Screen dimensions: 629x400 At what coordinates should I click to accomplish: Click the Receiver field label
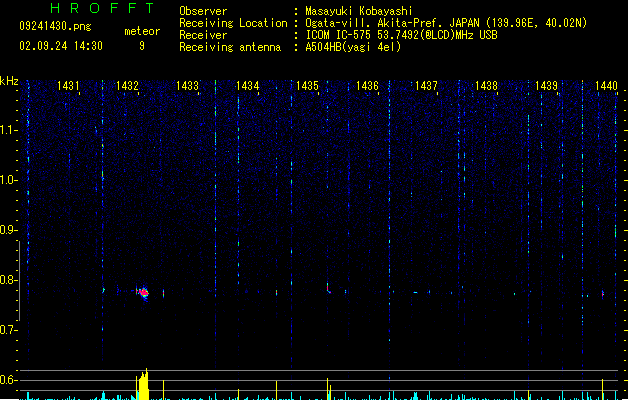click(203, 35)
